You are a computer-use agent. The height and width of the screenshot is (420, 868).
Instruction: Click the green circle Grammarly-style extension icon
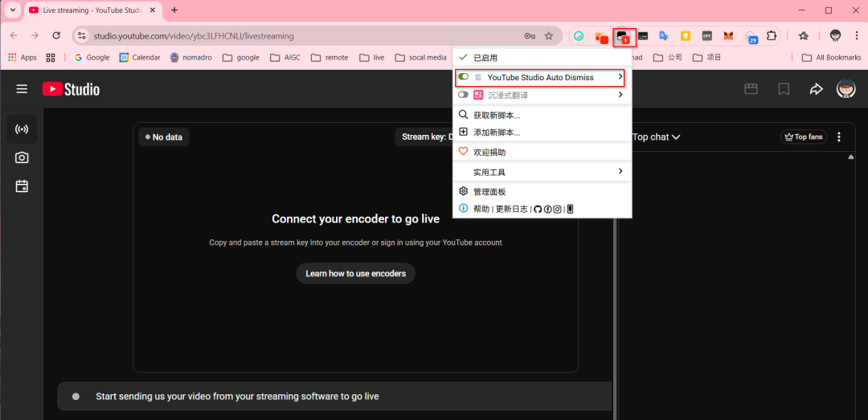579,36
